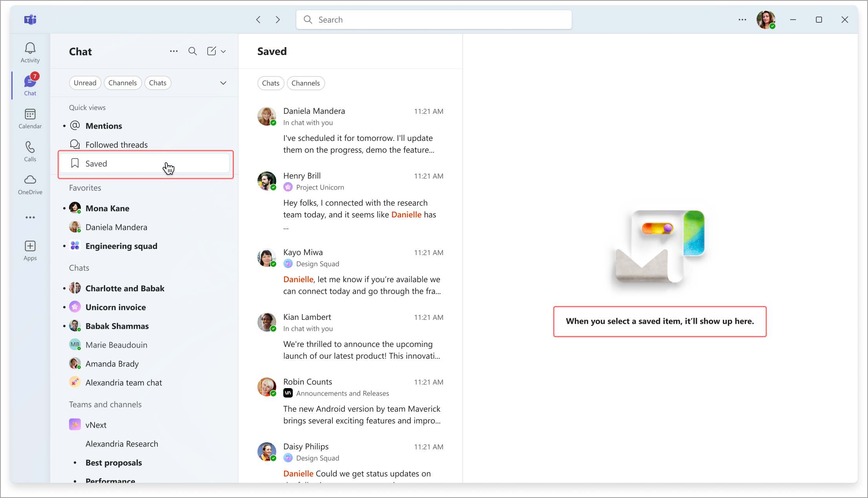Viewport: 868px width, 498px height.
Task: Go forward with the right arrow
Action: 278,20
